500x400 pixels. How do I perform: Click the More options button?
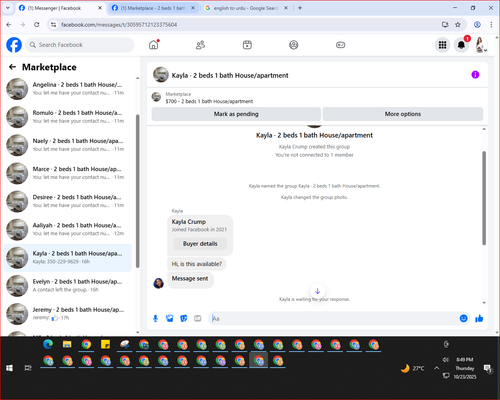pyautogui.click(x=403, y=114)
